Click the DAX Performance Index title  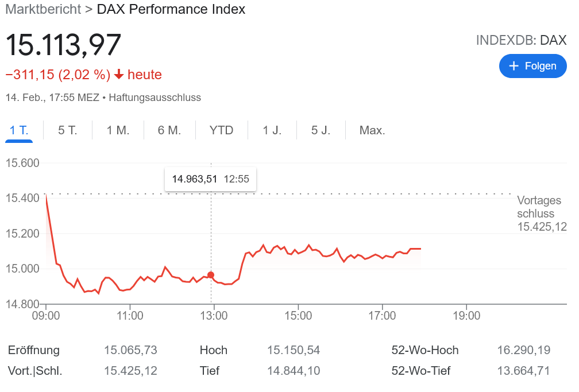point(171,9)
